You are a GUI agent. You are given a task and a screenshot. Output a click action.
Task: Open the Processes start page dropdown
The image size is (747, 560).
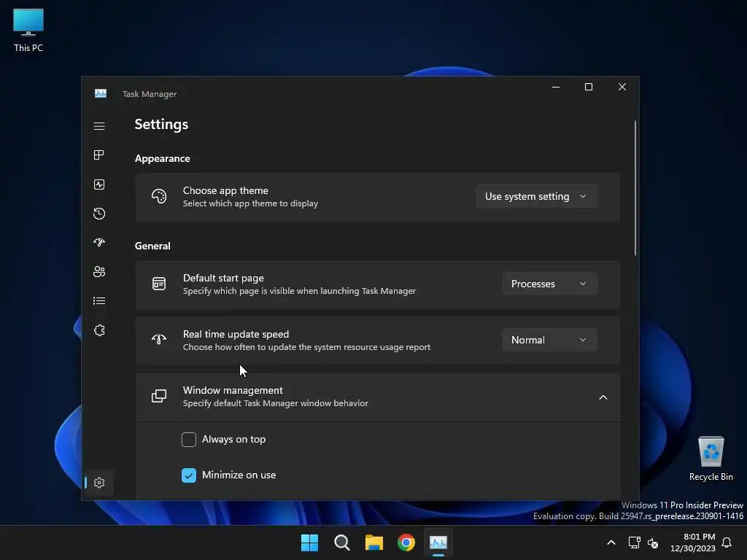tap(549, 284)
